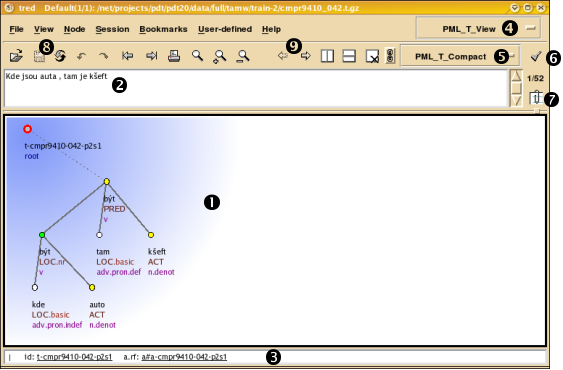The width and height of the screenshot is (563, 370).
Task: Close the current view pane
Action: click(372, 56)
